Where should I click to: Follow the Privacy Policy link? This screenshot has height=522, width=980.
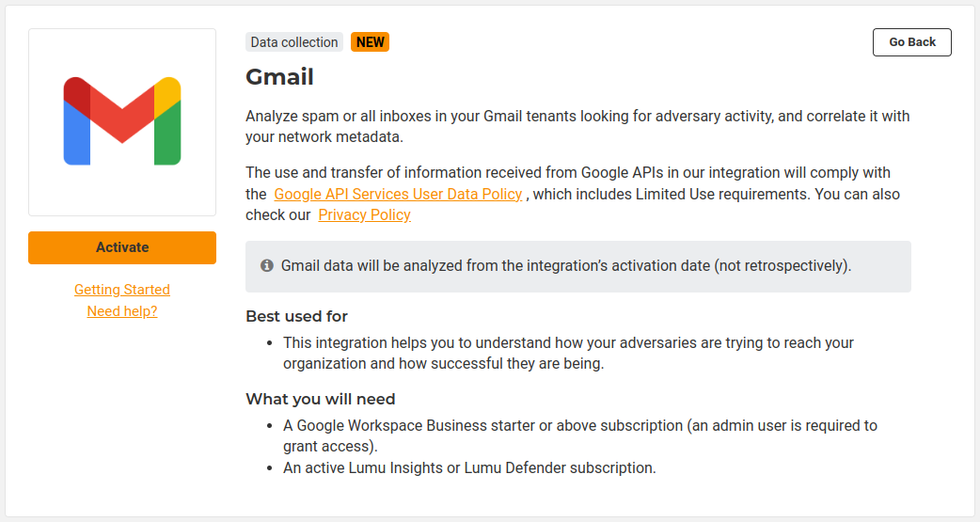(364, 214)
